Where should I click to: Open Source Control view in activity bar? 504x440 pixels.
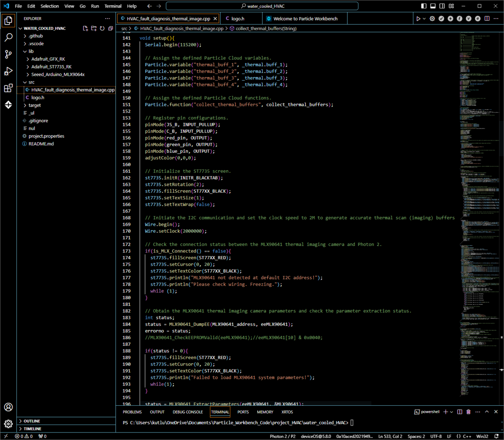tap(8, 55)
